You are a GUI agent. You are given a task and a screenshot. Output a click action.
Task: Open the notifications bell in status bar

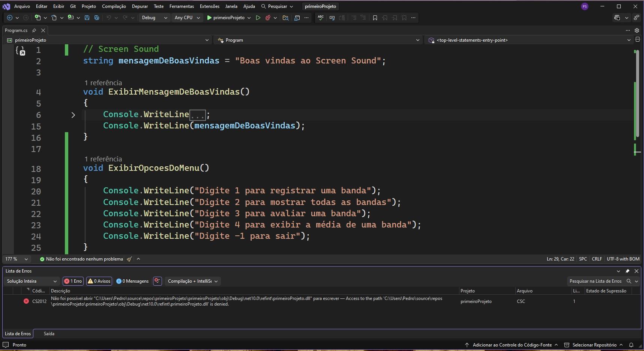[x=631, y=345]
